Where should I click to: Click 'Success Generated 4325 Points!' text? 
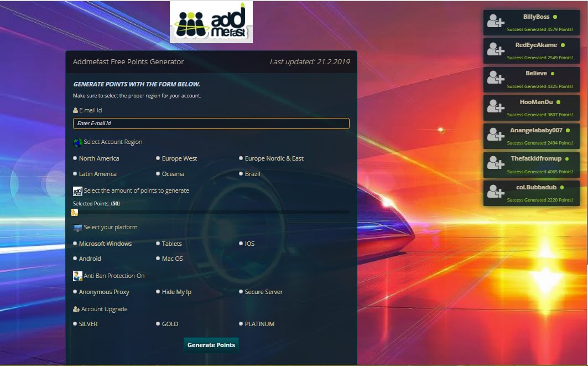(x=540, y=86)
